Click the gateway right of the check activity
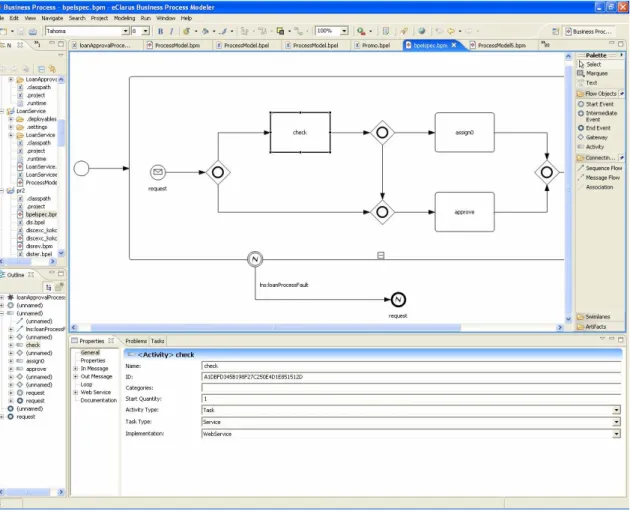 (x=382, y=132)
